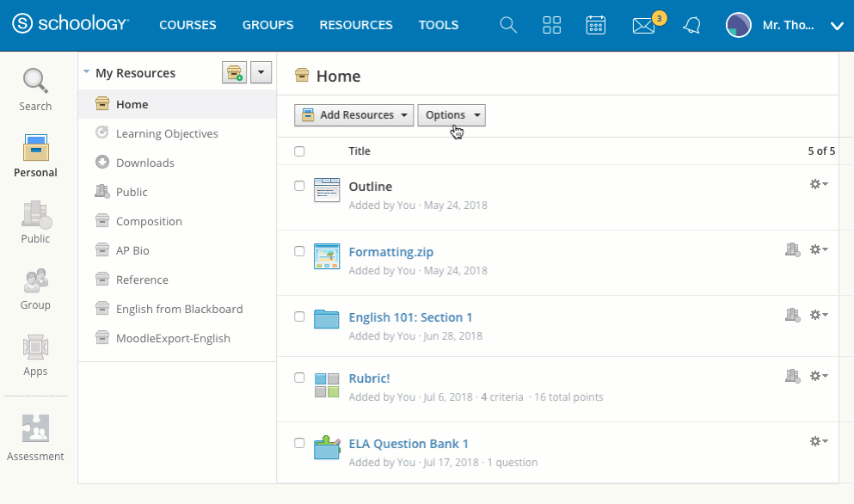Check the box next to Outline

point(299,186)
